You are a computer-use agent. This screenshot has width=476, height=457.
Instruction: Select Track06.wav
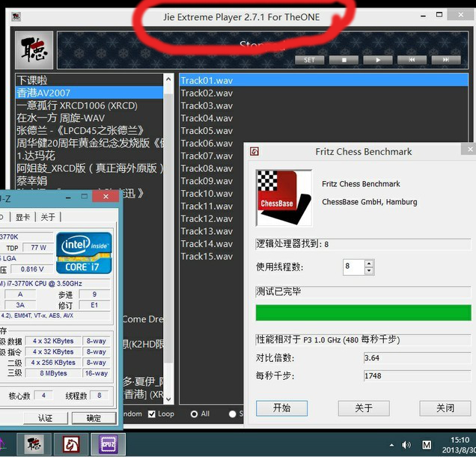pos(211,143)
